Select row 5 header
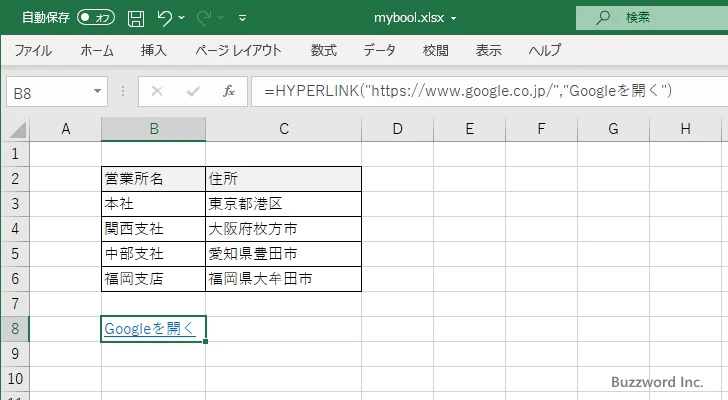This screenshot has width=728, height=400. click(15, 254)
